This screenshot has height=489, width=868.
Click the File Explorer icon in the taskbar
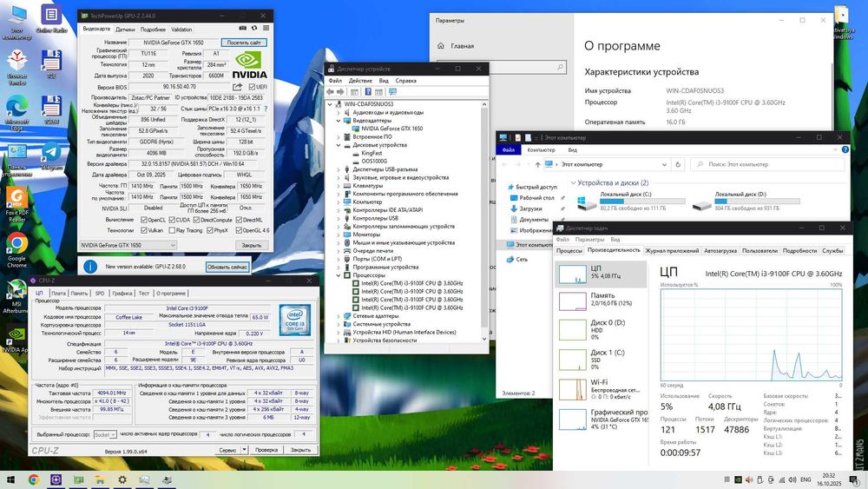(x=100, y=479)
